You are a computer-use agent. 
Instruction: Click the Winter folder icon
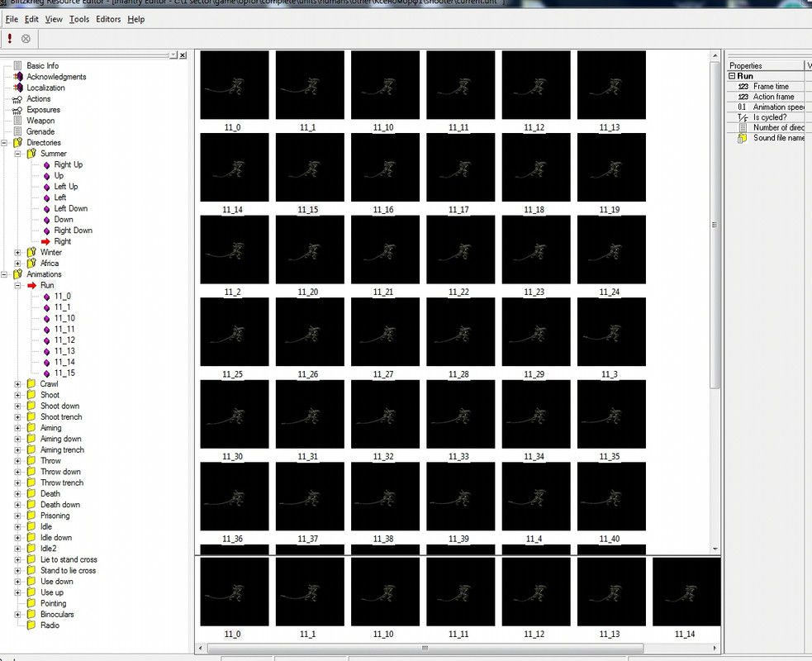click(x=31, y=252)
